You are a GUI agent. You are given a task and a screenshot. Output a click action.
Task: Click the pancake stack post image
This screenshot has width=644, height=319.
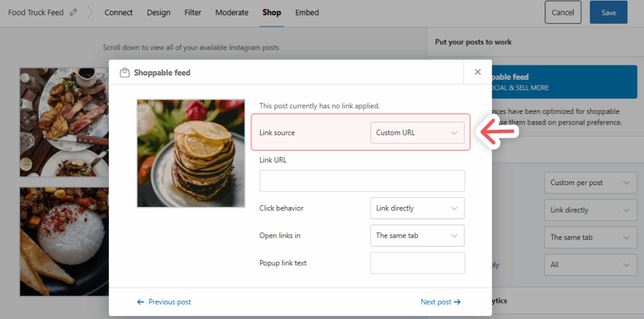[191, 153]
